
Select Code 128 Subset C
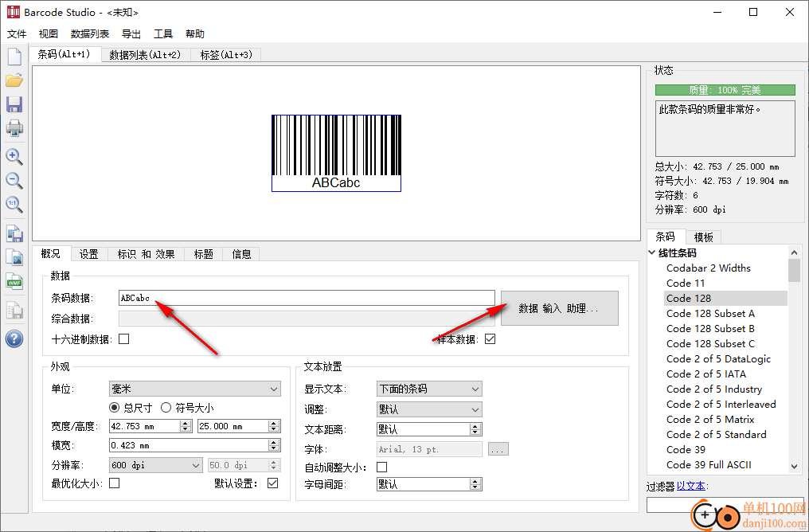click(710, 344)
